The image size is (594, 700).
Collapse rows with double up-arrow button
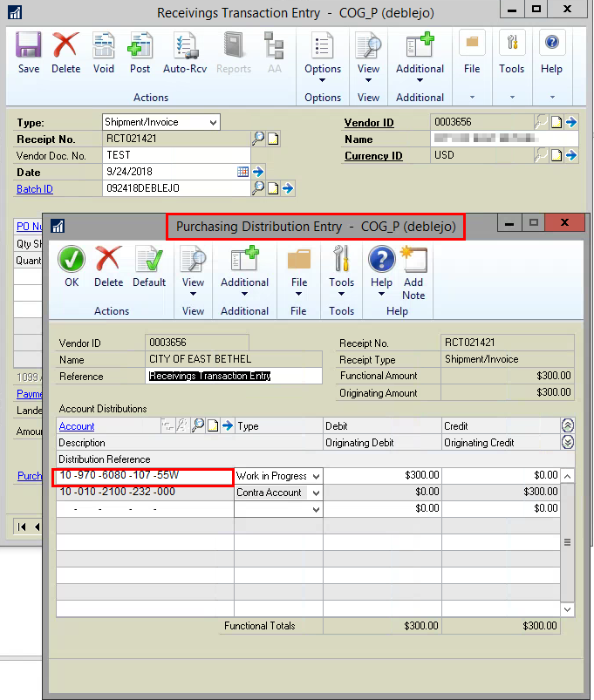point(568,425)
